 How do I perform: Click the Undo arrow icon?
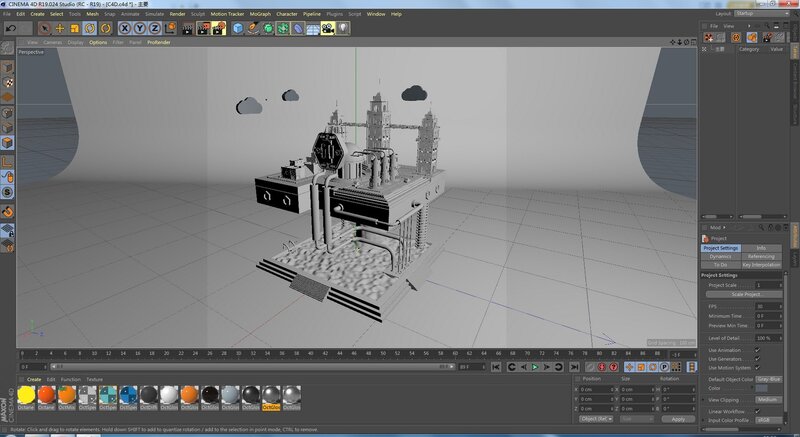click(10, 28)
